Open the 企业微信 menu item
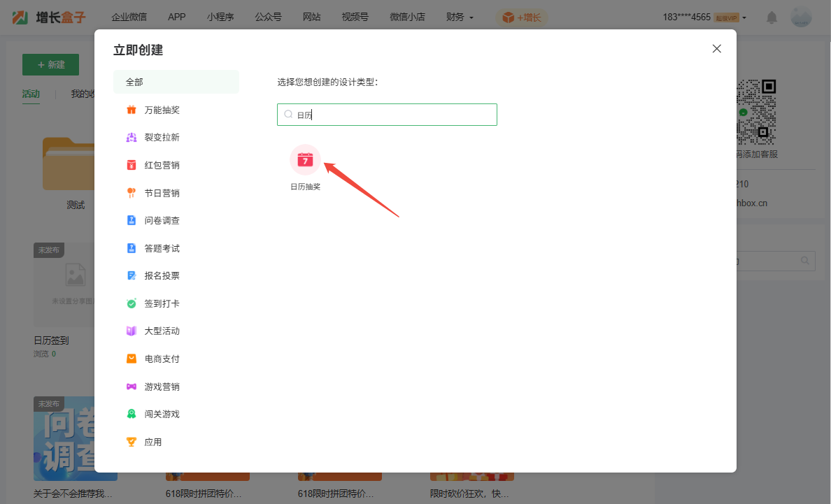This screenshot has width=831, height=504. pyautogui.click(x=129, y=17)
